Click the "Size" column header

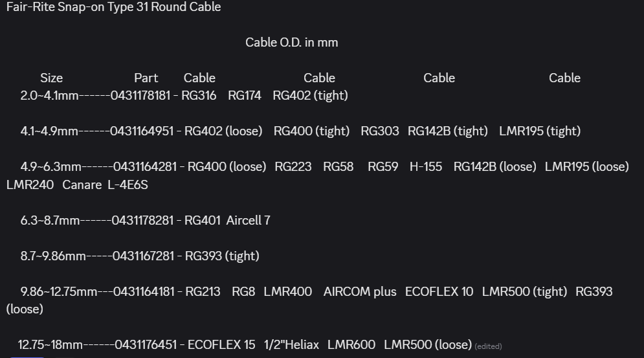52,78
